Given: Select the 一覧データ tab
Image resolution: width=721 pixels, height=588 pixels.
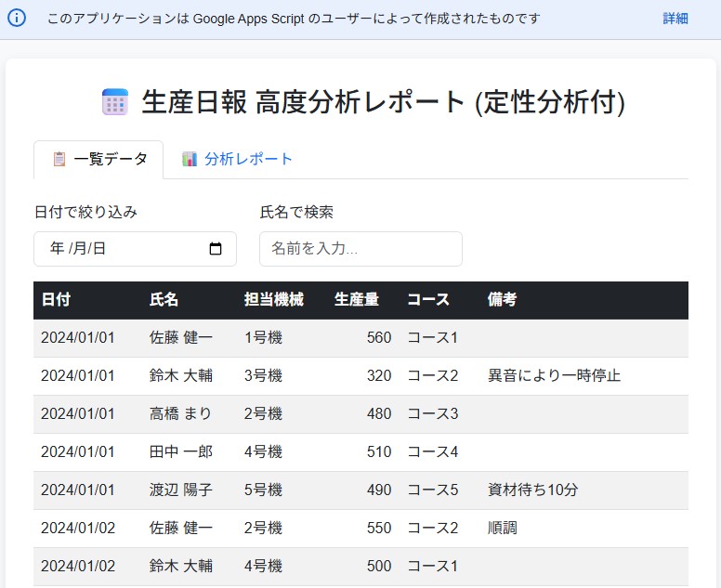Looking at the screenshot, I should [x=98, y=159].
